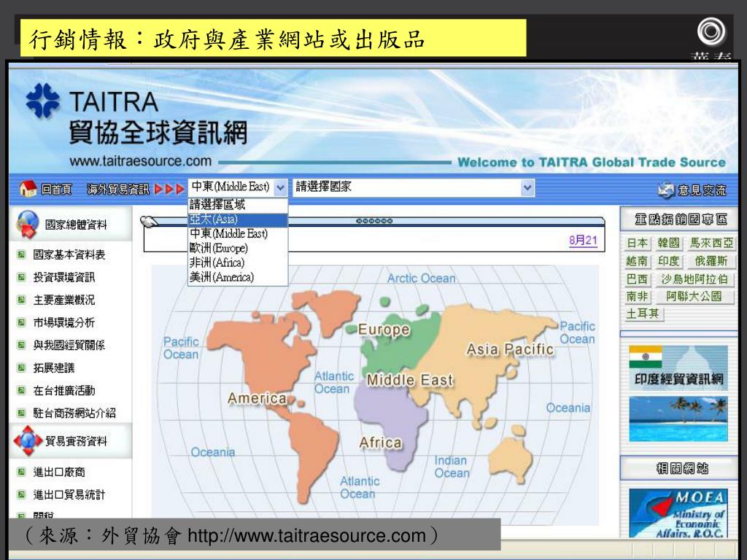747x560 pixels.
Task: Select 美洲(America) in the region list
Action: (x=238, y=277)
